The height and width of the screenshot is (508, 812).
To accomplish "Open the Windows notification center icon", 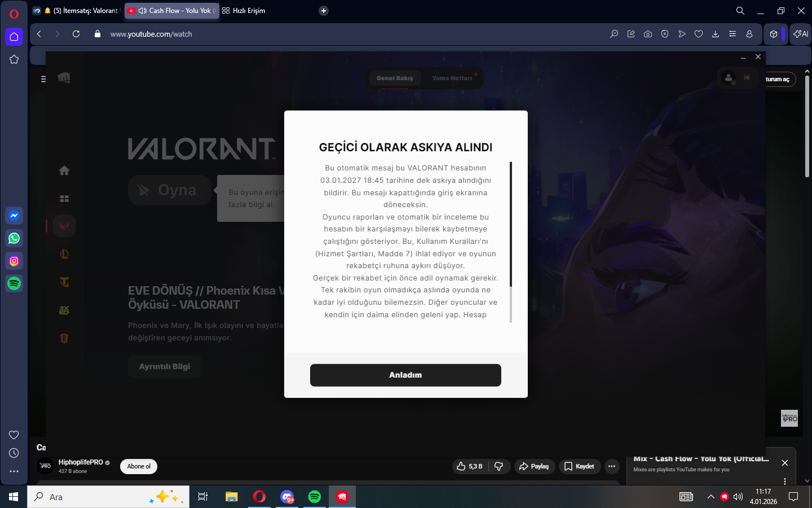I will pyautogui.click(x=793, y=497).
